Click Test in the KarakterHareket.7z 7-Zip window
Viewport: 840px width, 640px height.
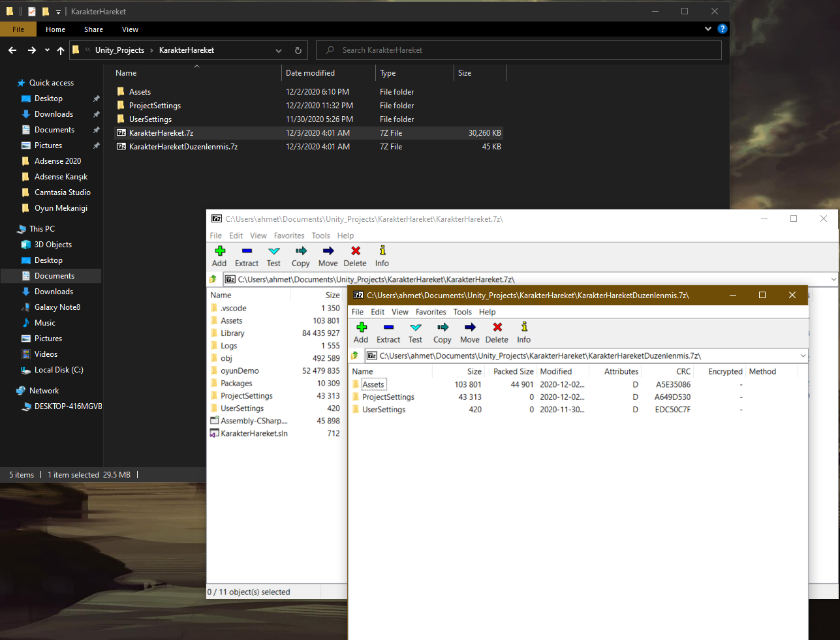click(x=273, y=256)
